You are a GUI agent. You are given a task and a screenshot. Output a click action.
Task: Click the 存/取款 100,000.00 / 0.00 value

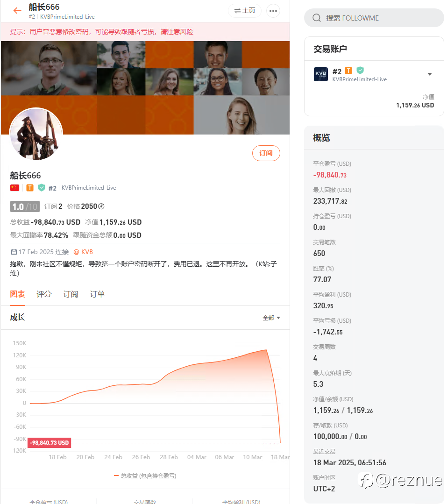(340, 436)
